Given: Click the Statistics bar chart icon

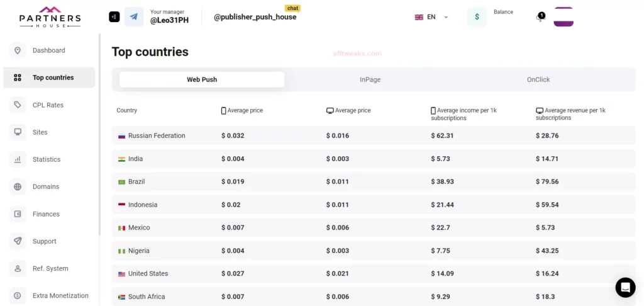Looking at the screenshot, I should (x=17, y=159).
